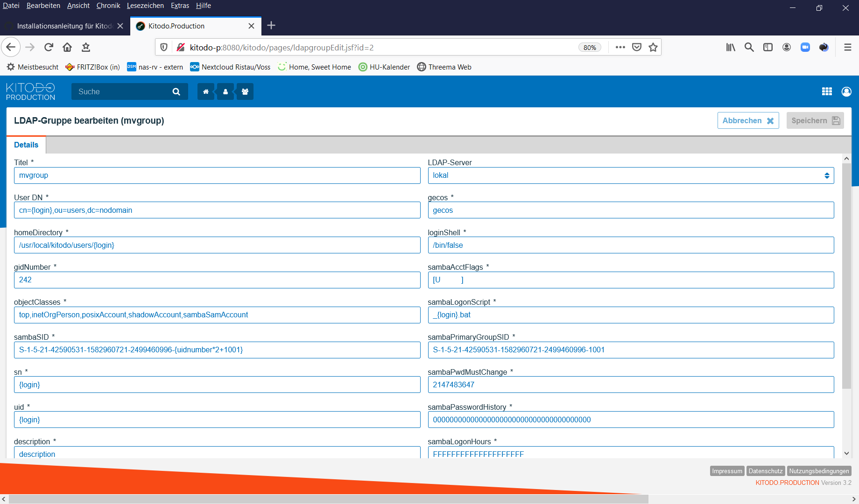Expand the LDAP-Server dropdown
This screenshot has height=504, width=859.
631,175
